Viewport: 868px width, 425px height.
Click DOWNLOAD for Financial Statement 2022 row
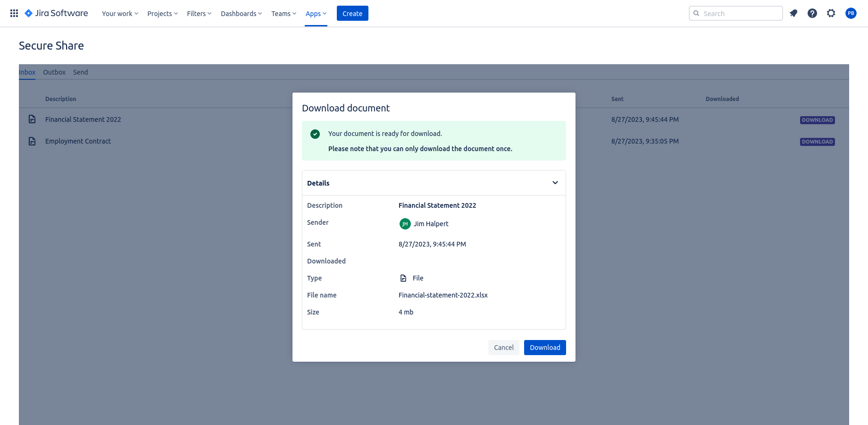pos(818,120)
